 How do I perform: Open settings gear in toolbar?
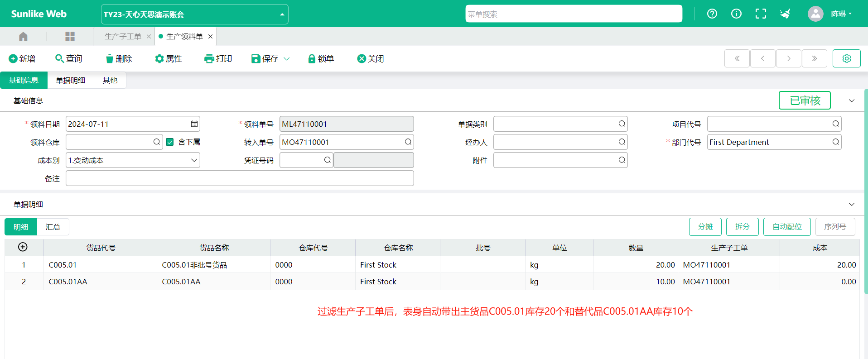click(x=846, y=58)
